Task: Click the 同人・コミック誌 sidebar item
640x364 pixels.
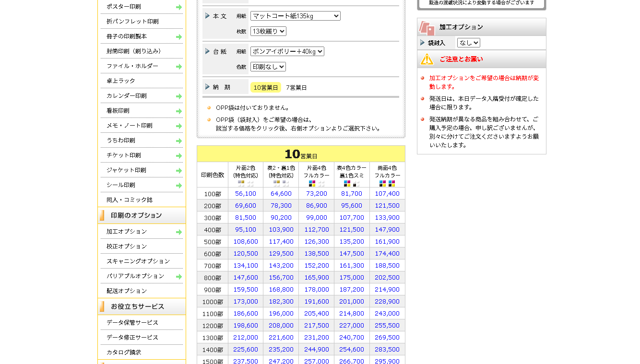Action: coord(130,200)
